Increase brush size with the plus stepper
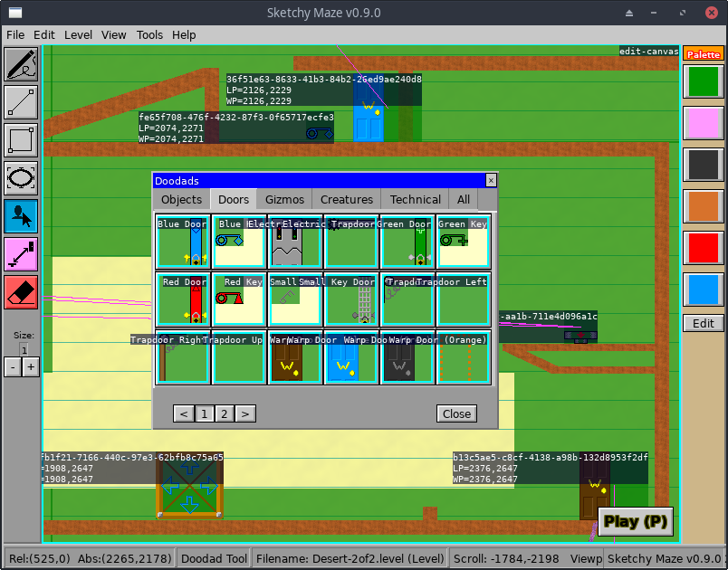728x570 pixels. click(31, 366)
